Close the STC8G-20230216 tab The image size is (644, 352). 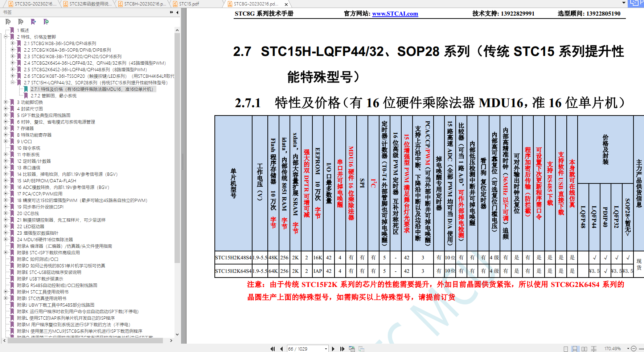[286, 4]
